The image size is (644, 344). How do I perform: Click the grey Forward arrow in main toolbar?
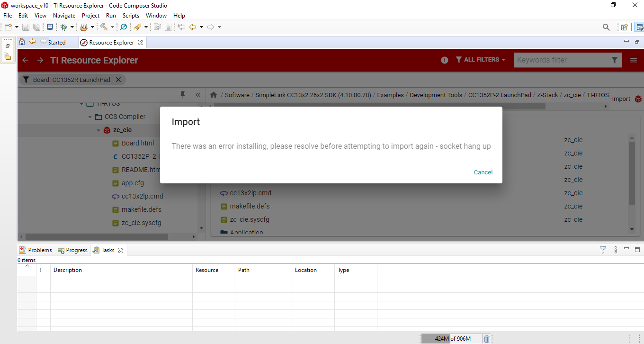(211, 27)
